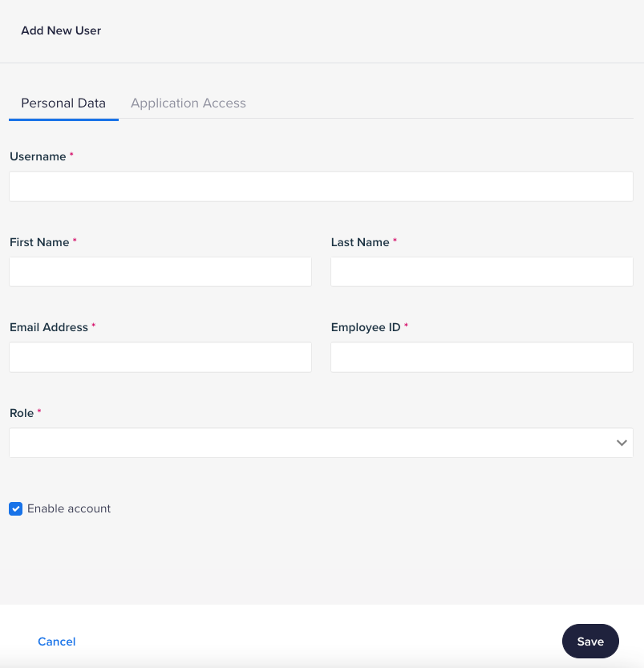
Task: Switch to the Application Access tab
Action: (x=188, y=103)
